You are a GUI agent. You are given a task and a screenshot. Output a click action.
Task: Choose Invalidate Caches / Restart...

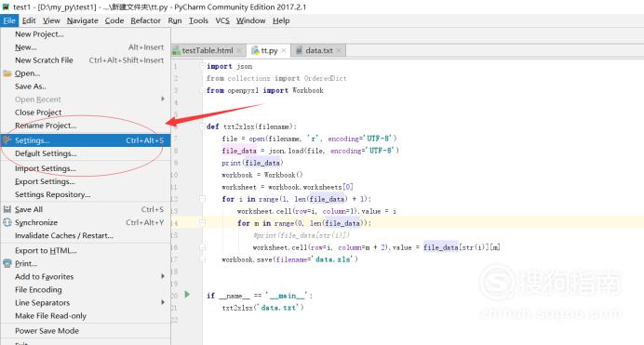pyautogui.click(x=86, y=235)
